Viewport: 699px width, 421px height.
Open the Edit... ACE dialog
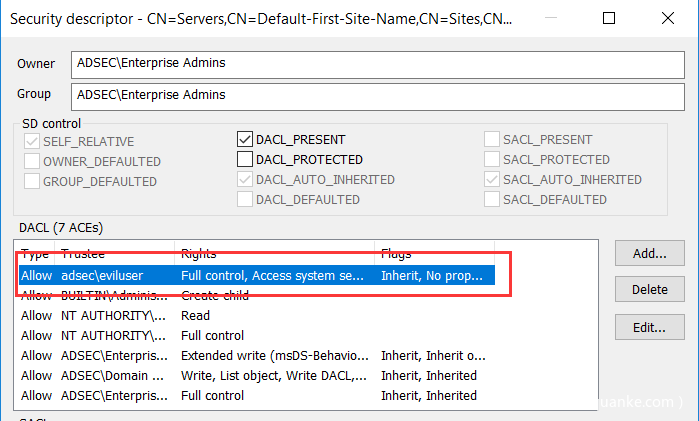tap(650, 326)
